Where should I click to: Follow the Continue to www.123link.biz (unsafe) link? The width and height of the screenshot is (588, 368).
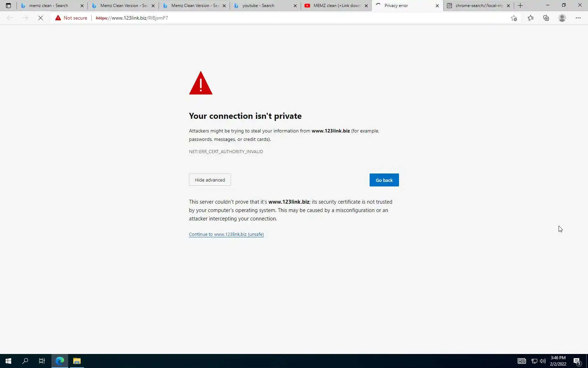click(x=226, y=234)
